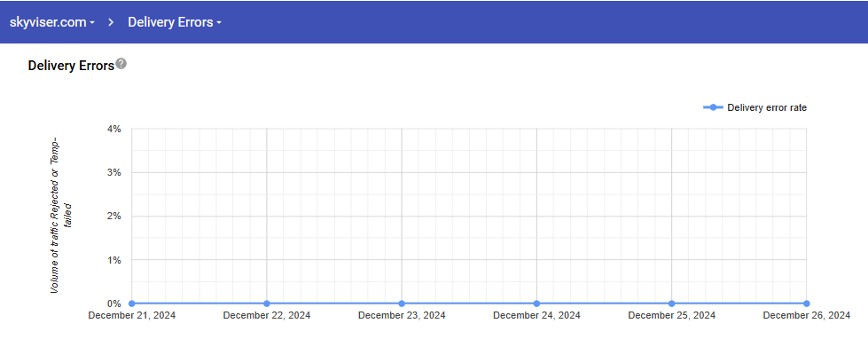Click the help icon beside Delivery Errors

tap(121, 64)
